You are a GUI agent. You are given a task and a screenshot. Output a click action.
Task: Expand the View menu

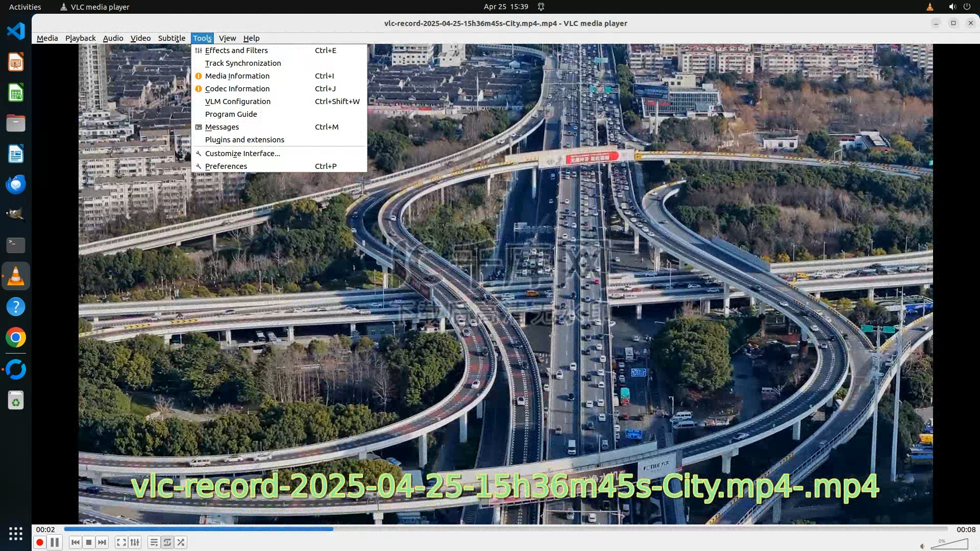tap(227, 38)
